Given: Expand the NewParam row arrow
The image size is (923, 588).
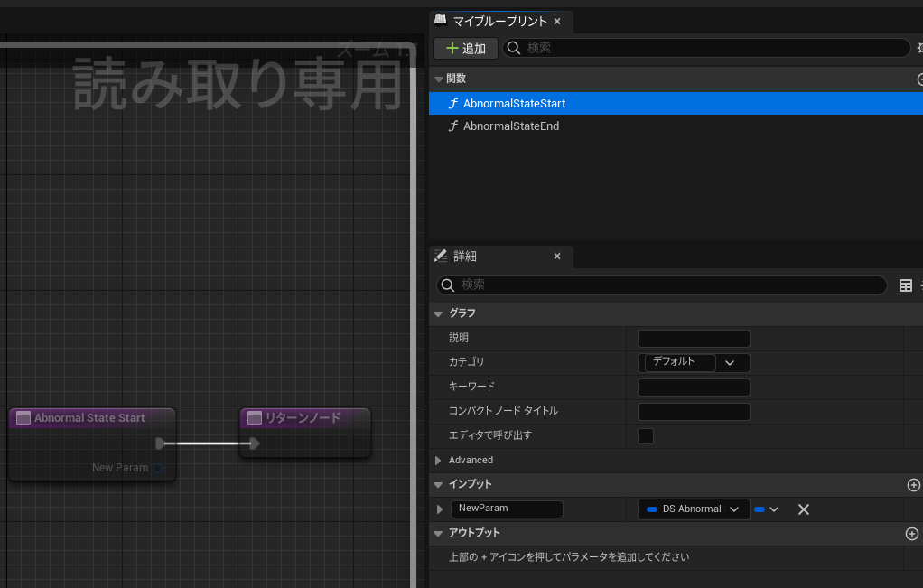Looking at the screenshot, I should (439, 509).
